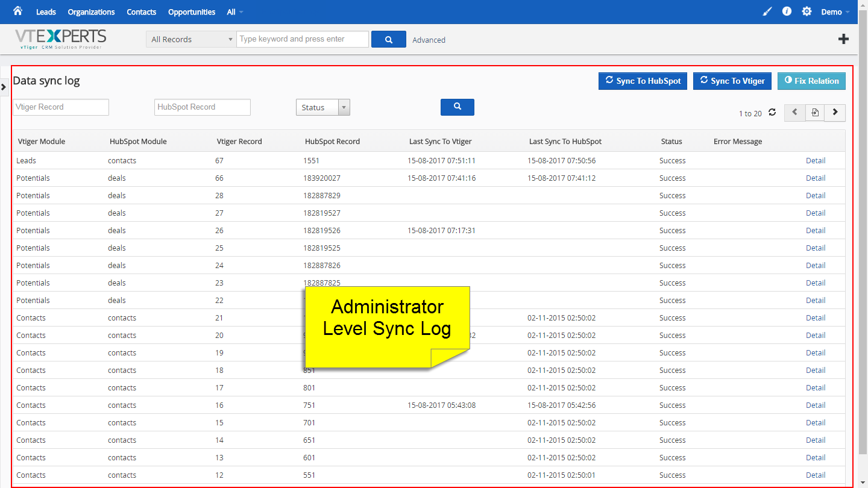Viewport: 868px width, 488px height.
Task: Open Advanced search link
Action: coord(429,40)
